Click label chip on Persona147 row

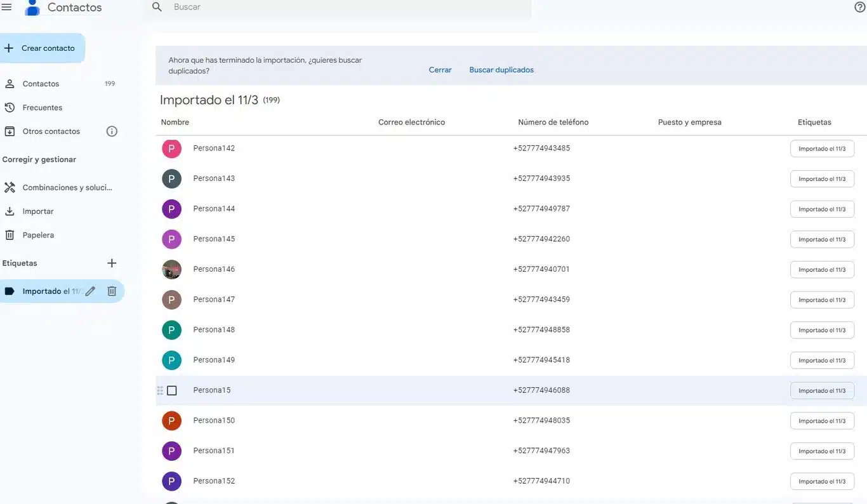pos(822,300)
